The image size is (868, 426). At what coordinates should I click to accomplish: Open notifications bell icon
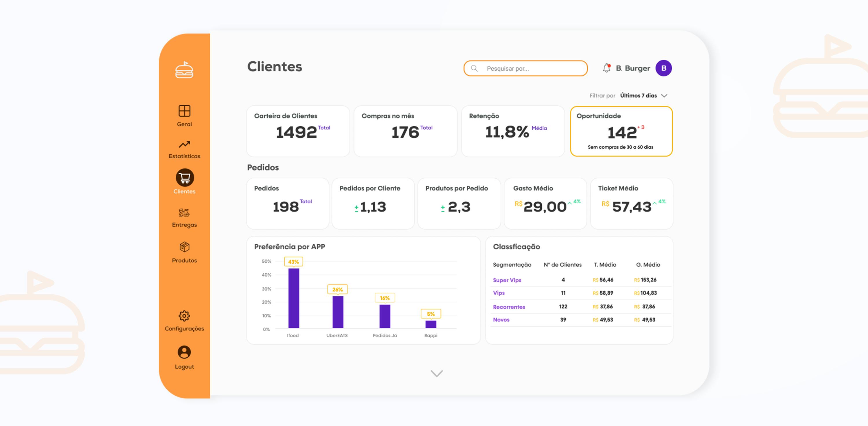coord(606,68)
